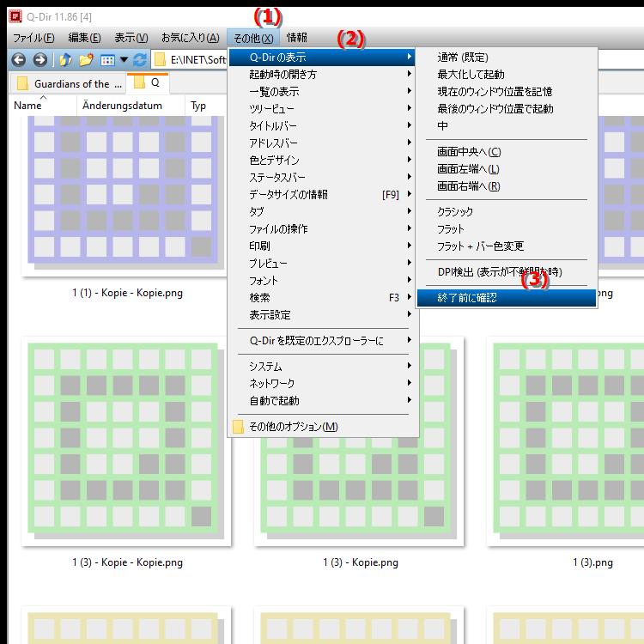Switch to the Guardians of the ... tab

[68, 84]
